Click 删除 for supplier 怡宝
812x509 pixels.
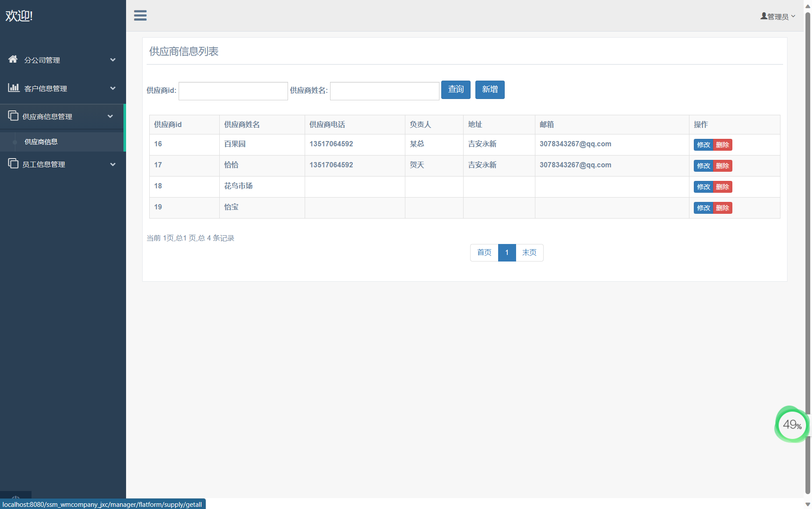tap(723, 208)
